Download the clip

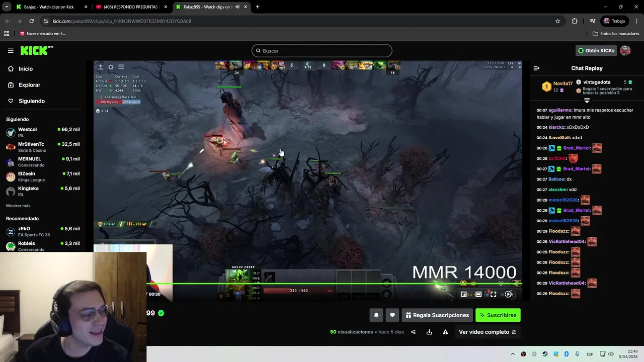pyautogui.click(x=429, y=332)
